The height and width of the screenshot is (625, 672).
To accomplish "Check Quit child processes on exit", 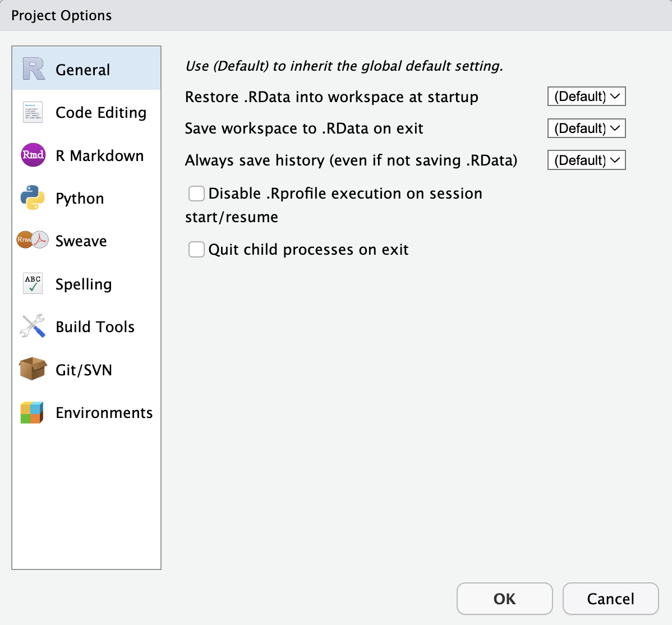I will [x=196, y=249].
